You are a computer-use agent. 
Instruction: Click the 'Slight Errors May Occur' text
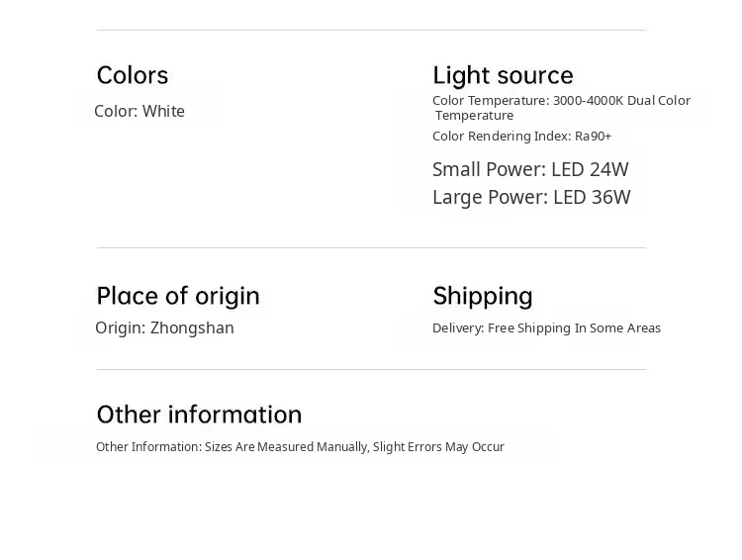pyautogui.click(x=438, y=447)
